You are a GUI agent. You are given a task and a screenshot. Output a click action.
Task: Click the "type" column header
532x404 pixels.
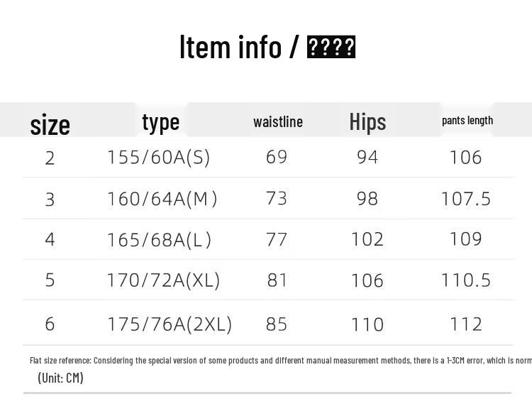[x=161, y=122]
